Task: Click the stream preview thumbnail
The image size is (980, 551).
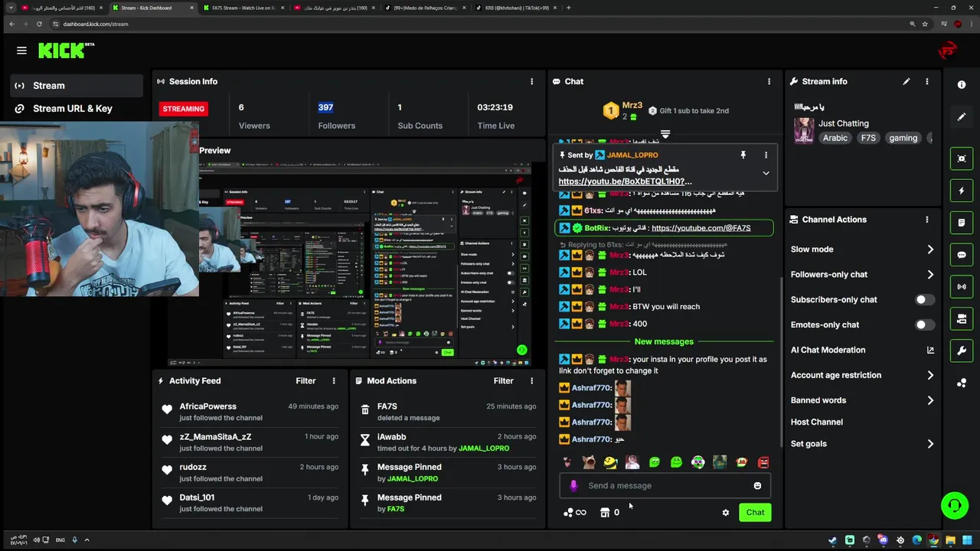Action: coord(350,265)
